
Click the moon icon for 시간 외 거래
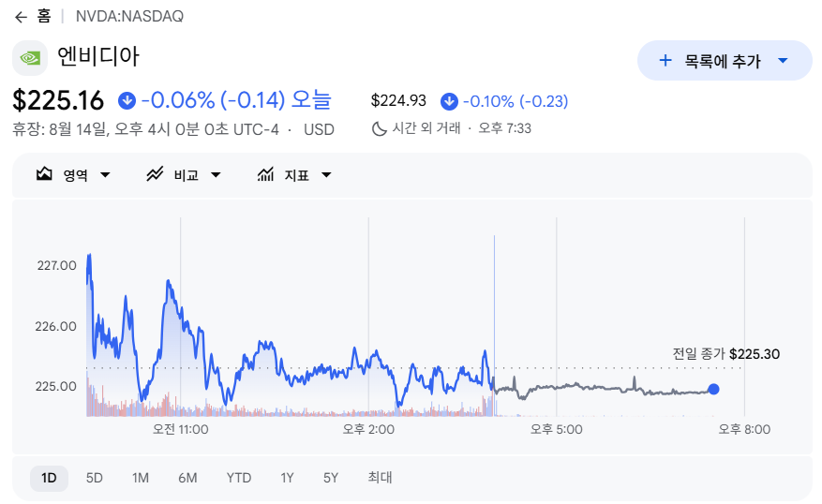tap(379, 128)
